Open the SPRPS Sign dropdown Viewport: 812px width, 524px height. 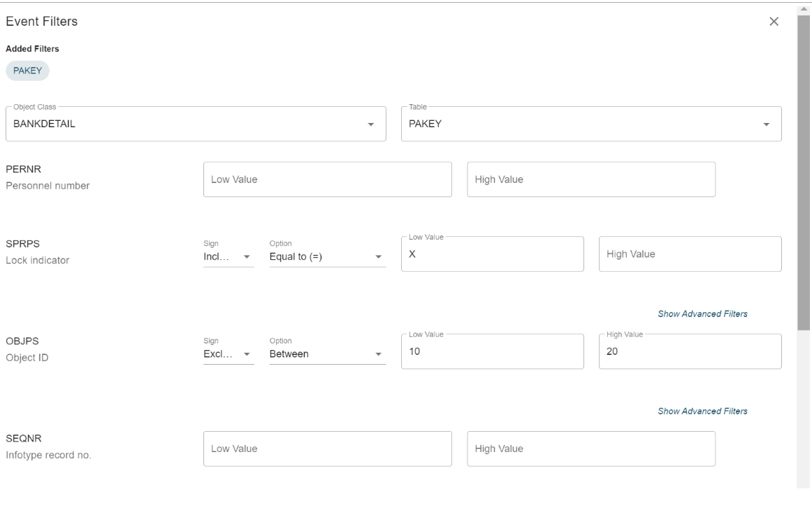(x=227, y=256)
